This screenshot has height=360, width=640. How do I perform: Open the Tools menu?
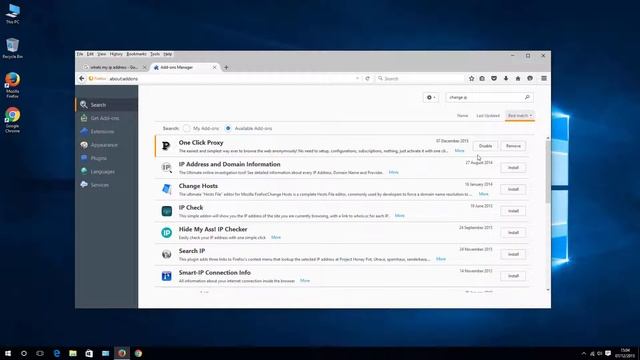tap(155, 54)
